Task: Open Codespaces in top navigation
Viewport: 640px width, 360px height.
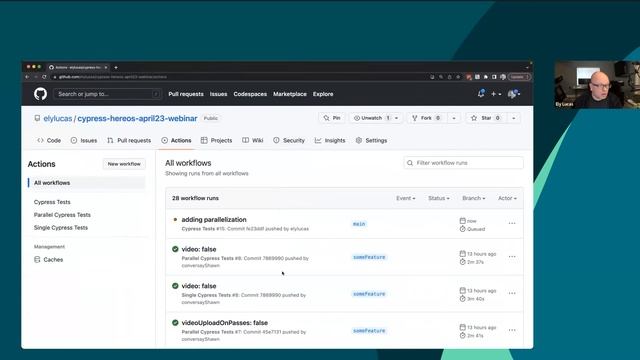Action: click(250, 94)
